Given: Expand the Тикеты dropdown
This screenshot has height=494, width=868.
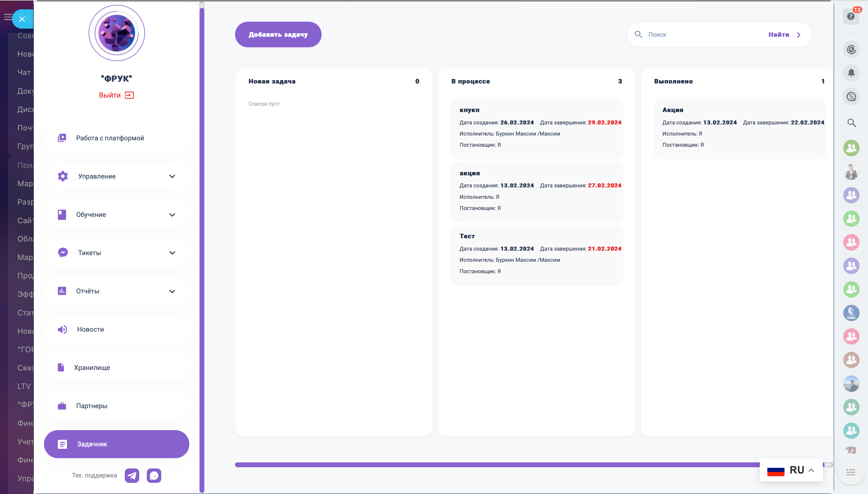Looking at the screenshot, I should tap(172, 253).
